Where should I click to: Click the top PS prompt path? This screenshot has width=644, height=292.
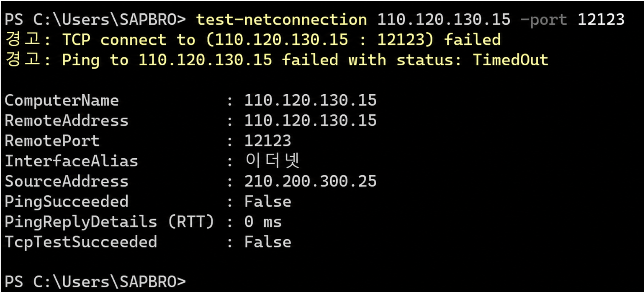coord(95,20)
